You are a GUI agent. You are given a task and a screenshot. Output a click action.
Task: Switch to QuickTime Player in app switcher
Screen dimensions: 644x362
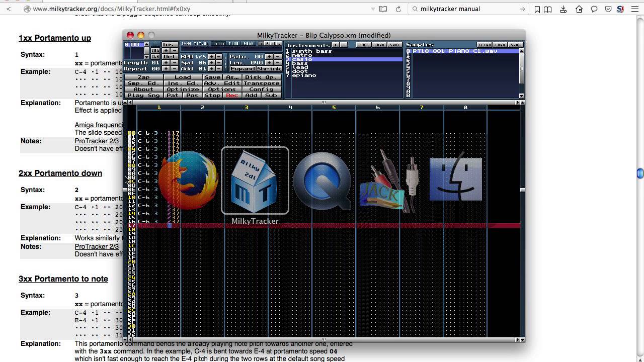pos(322,181)
